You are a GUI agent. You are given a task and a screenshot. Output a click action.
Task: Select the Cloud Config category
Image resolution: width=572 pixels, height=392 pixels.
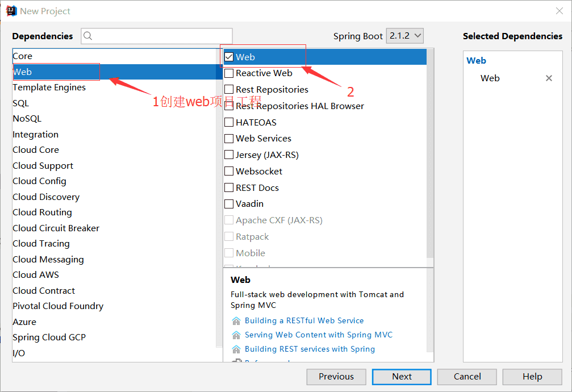(114, 181)
